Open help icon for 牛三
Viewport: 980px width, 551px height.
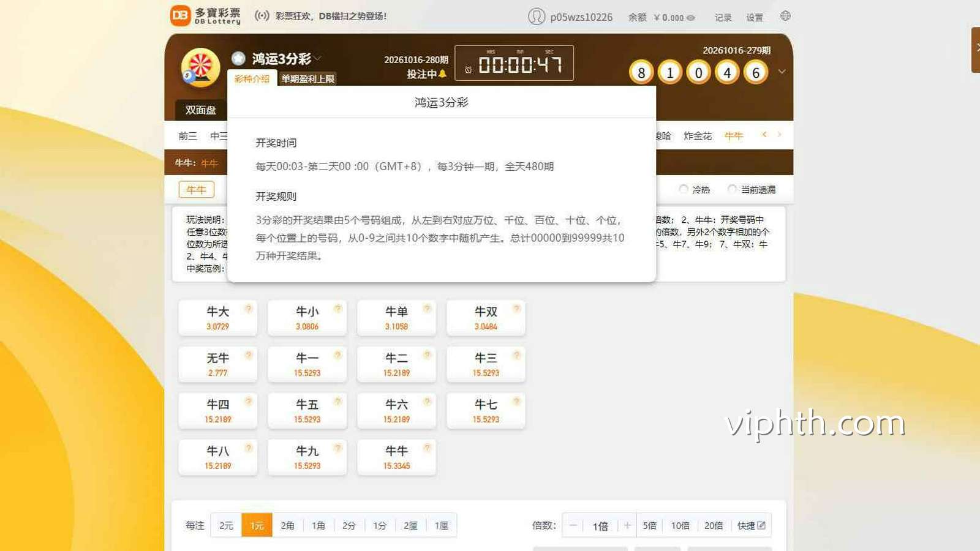pyautogui.click(x=516, y=355)
